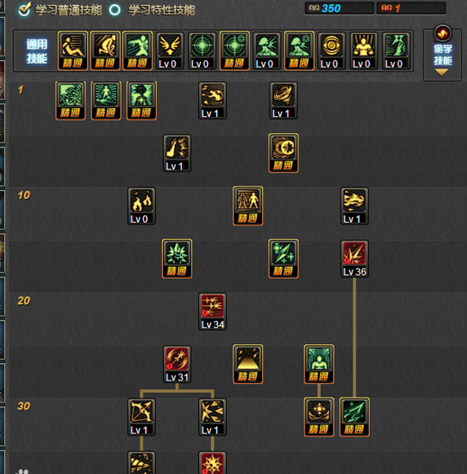Click the tornado swirl skill at Lv 1
467x474 pixels.
(x=283, y=100)
